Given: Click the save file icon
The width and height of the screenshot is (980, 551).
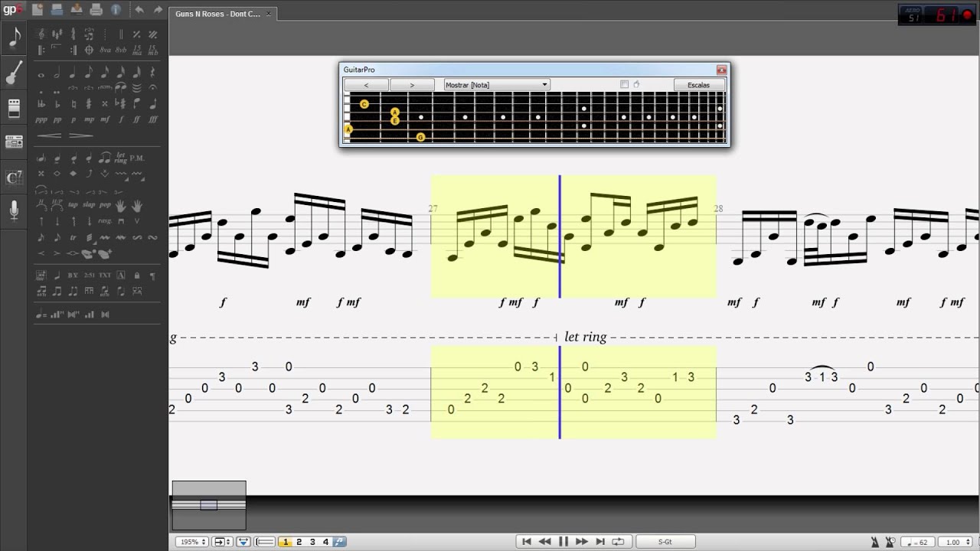Looking at the screenshot, I should [x=77, y=10].
